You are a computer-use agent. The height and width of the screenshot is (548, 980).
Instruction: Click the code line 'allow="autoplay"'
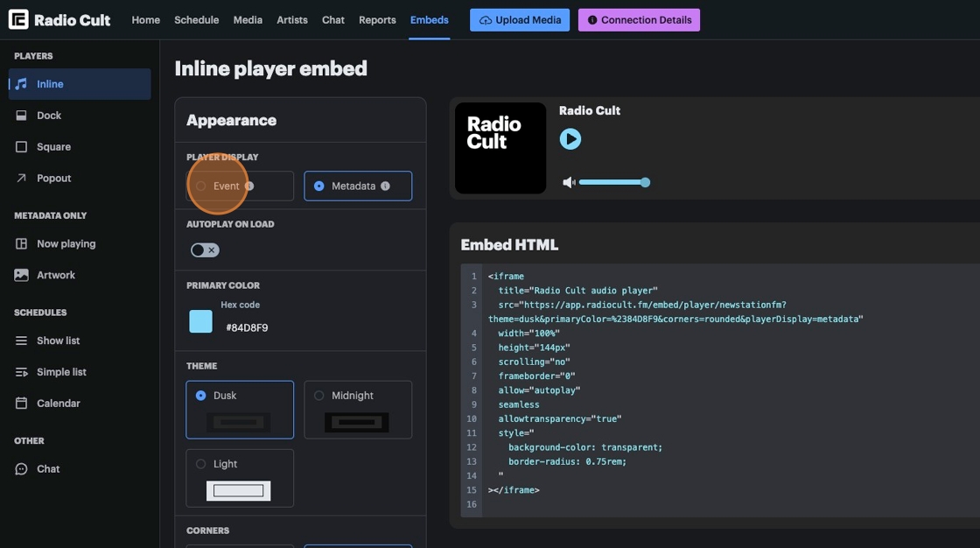(x=539, y=390)
